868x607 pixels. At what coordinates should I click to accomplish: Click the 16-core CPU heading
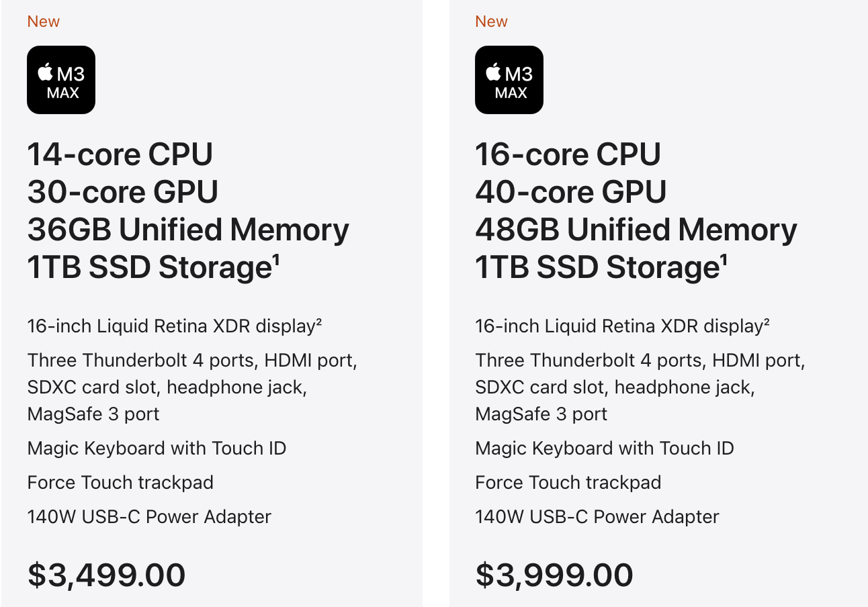tap(568, 154)
